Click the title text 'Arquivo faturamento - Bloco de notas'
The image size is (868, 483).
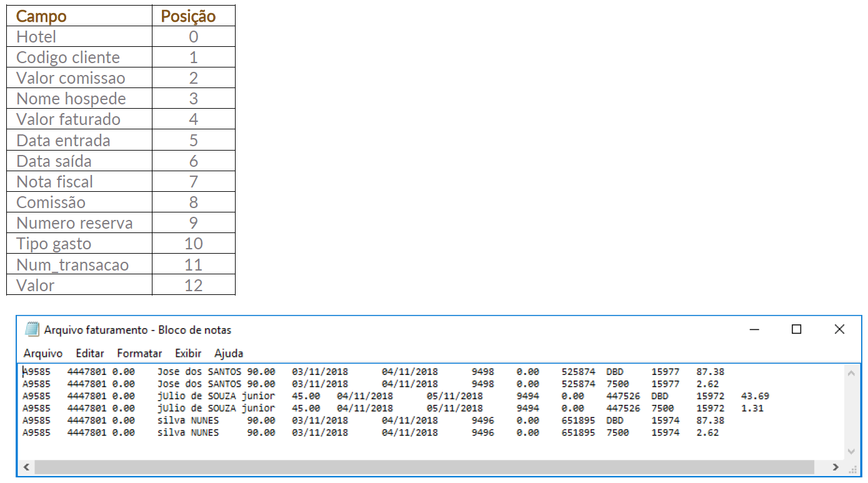137,330
